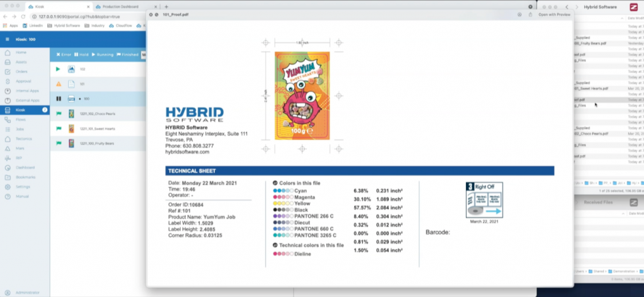Image resolution: width=644 pixels, height=297 pixels.
Task: Filter kiosk jobs by Finished
Action: tap(127, 55)
